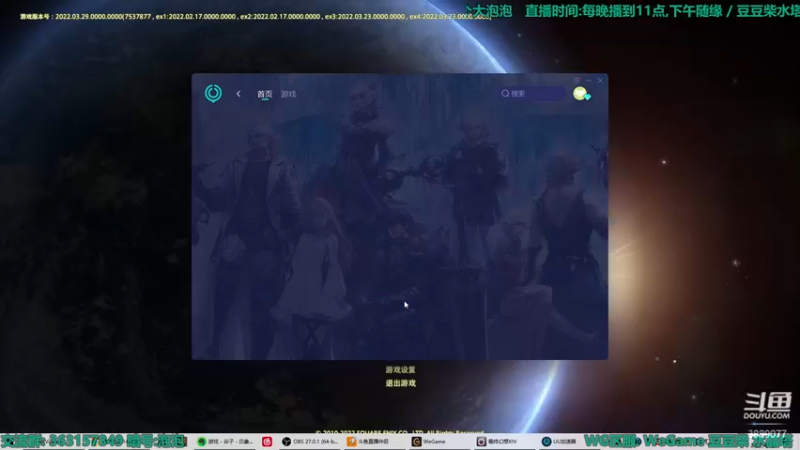Switch to WeGame in taskbar
Screen dimensions: 800x450
pyautogui.click(x=439, y=441)
